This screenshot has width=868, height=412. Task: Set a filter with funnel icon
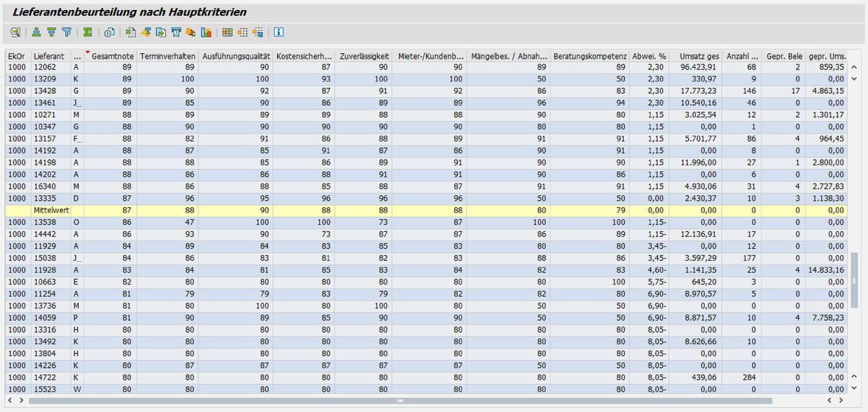pyautogui.click(x=66, y=32)
